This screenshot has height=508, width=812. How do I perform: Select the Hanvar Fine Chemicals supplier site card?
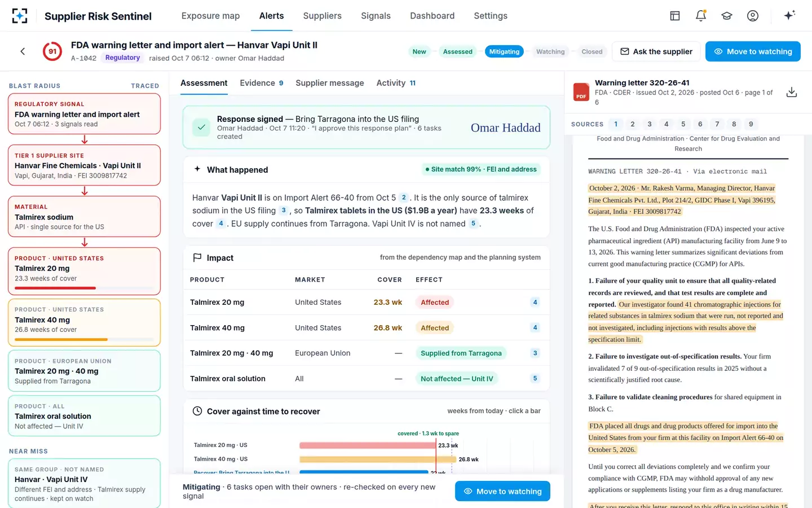(x=84, y=165)
